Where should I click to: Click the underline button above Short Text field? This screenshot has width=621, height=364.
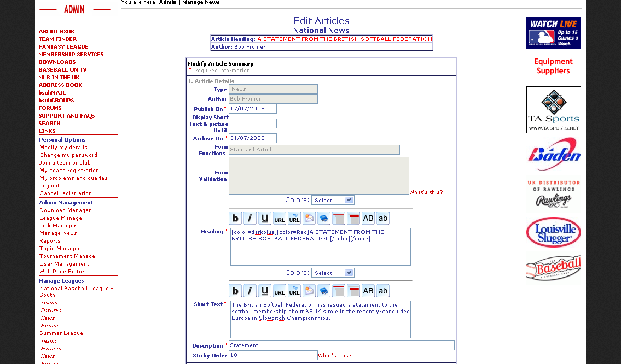click(x=265, y=291)
